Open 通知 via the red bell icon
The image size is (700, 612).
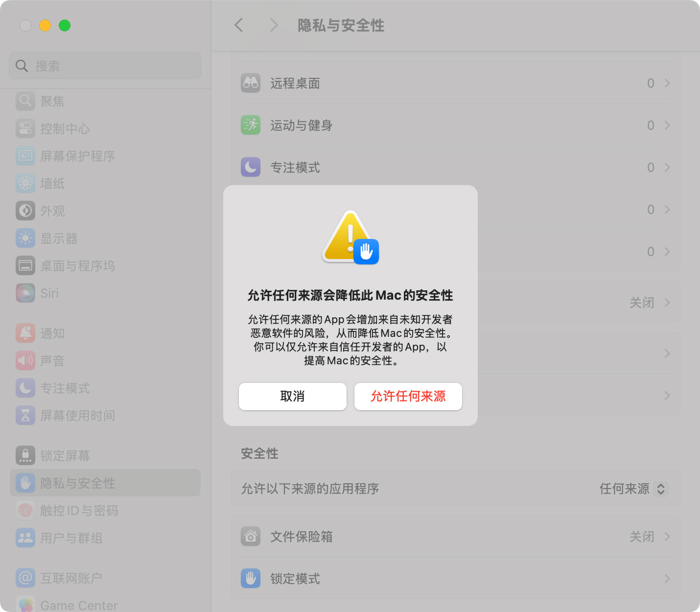pyautogui.click(x=25, y=333)
